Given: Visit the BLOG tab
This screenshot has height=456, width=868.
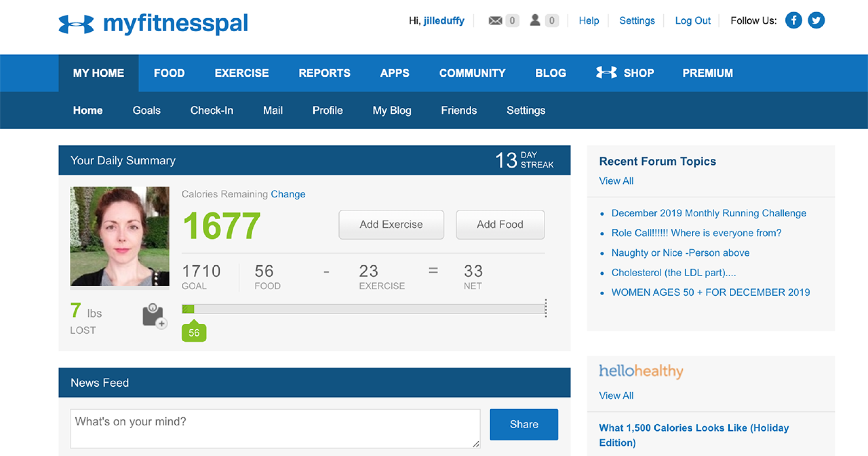Looking at the screenshot, I should pyautogui.click(x=550, y=73).
